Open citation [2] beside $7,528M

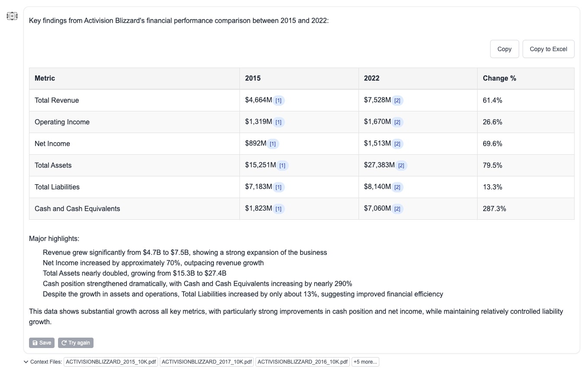397,101
